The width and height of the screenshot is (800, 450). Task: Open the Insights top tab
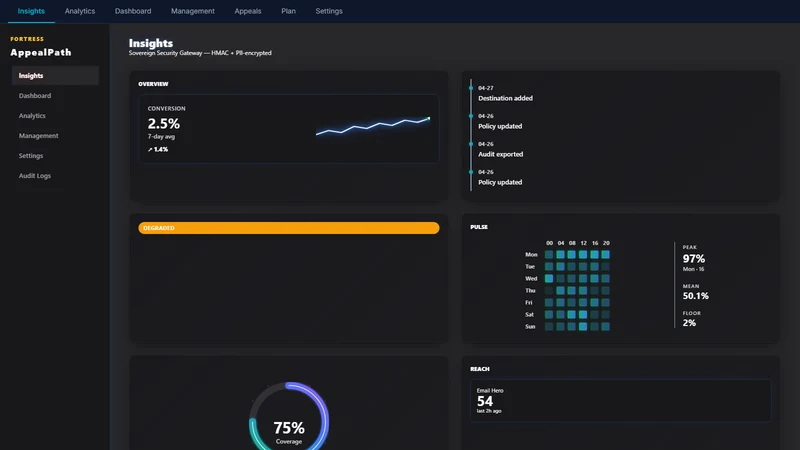pos(31,11)
